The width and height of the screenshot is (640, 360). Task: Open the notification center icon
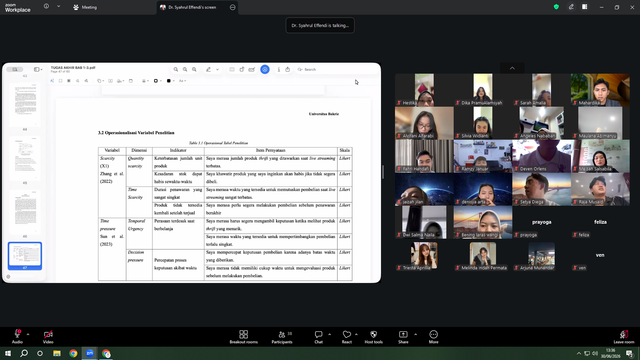point(629,353)
